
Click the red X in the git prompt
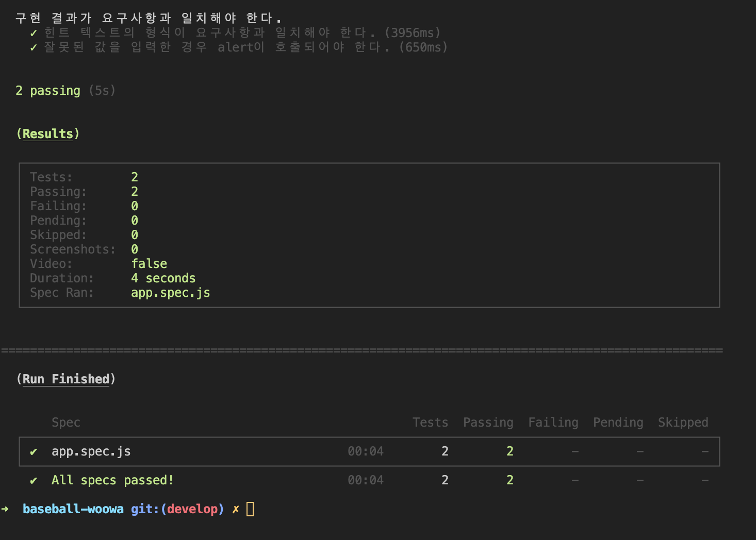click(236, 509)
